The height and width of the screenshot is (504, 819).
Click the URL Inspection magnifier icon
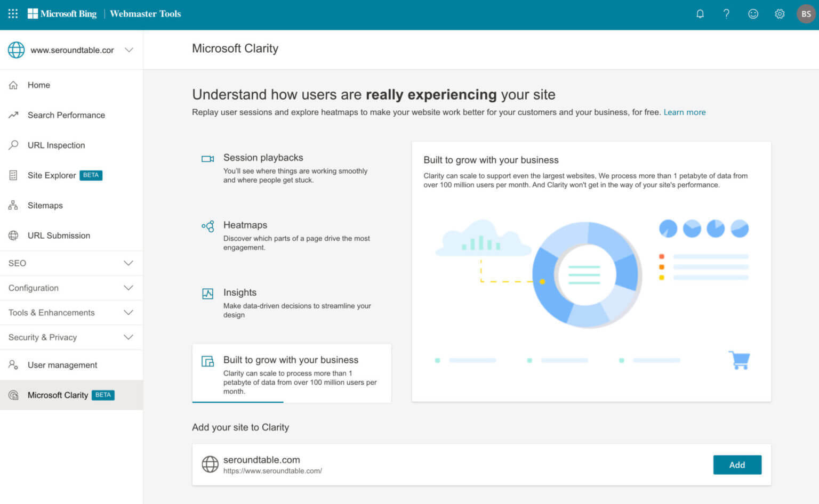tap(13, 145)
